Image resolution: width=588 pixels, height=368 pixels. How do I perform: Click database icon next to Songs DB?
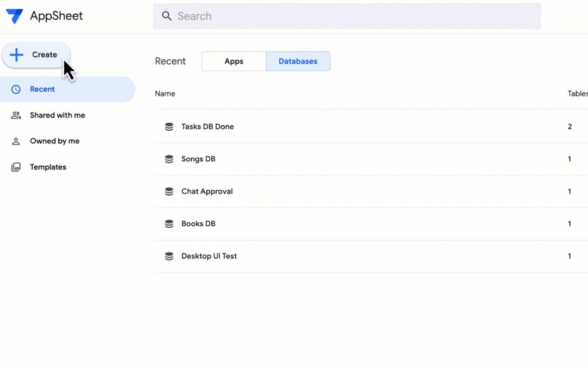169,159
